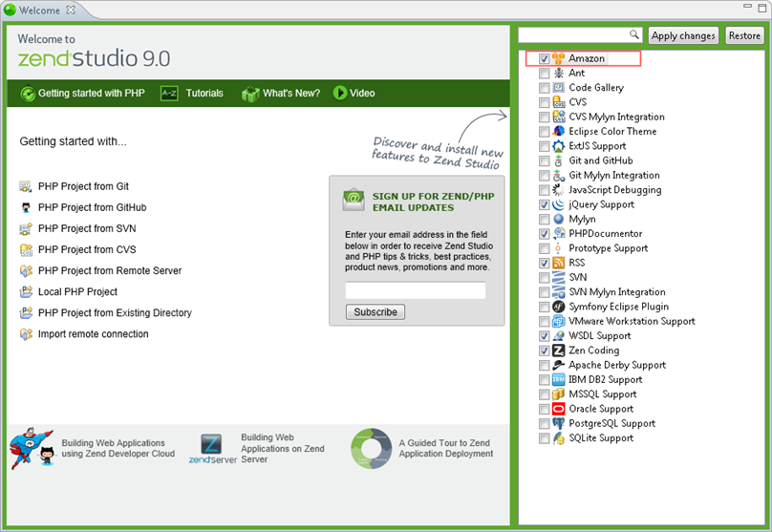The width and height of the screenshot is (772, 532).
Task: Uncheck the WSDL Support checkbox
Action: 544,336
